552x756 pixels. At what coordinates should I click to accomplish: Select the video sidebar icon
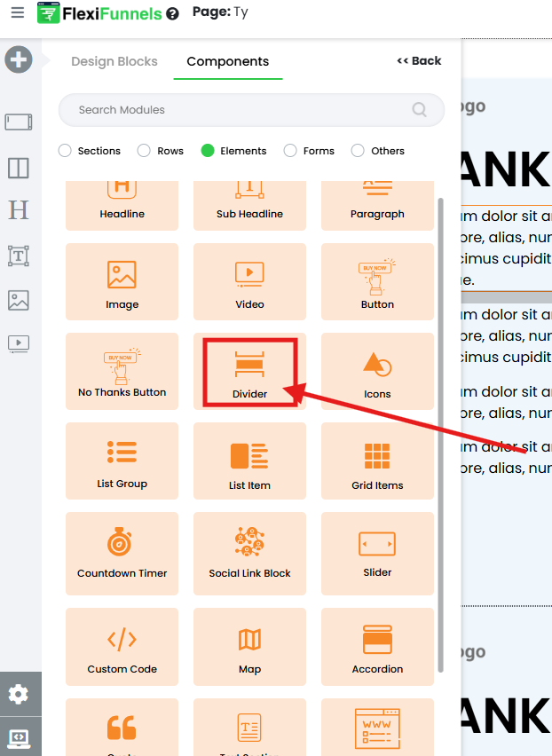click(19, 343)
